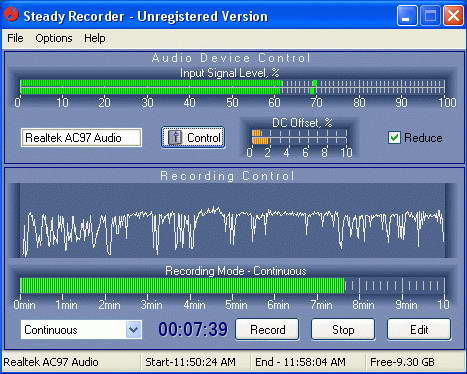Click the Recording Mode progress bar

[232, 286]
